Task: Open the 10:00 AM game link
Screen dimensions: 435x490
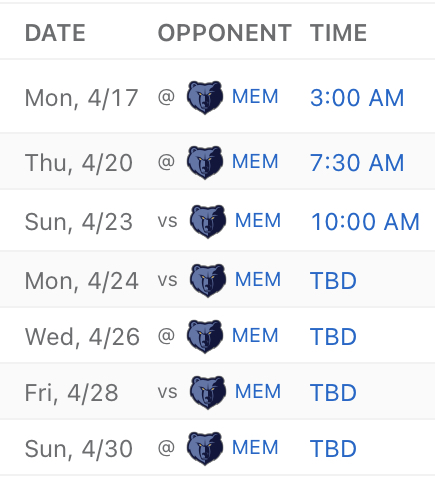Action: point(365,222)
